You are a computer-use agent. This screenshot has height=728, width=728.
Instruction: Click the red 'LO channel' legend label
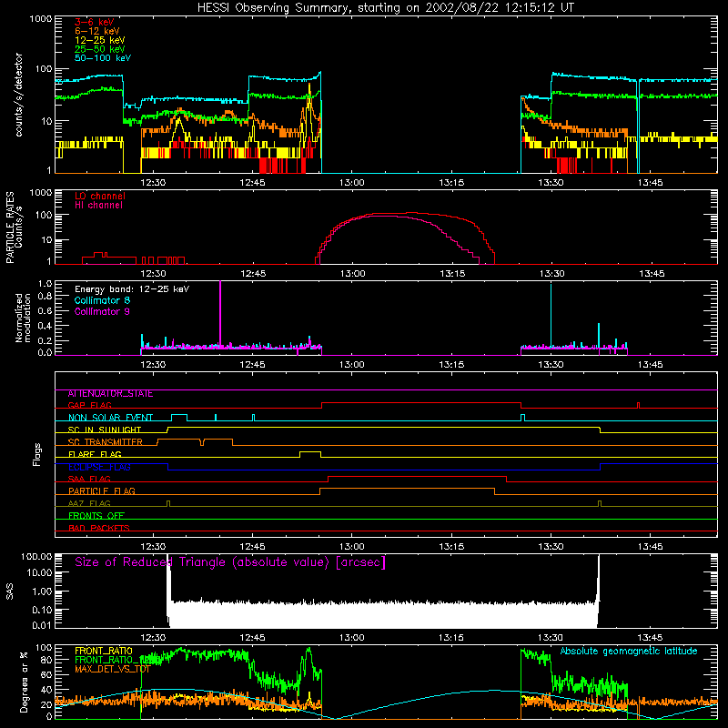coord(100,196)
